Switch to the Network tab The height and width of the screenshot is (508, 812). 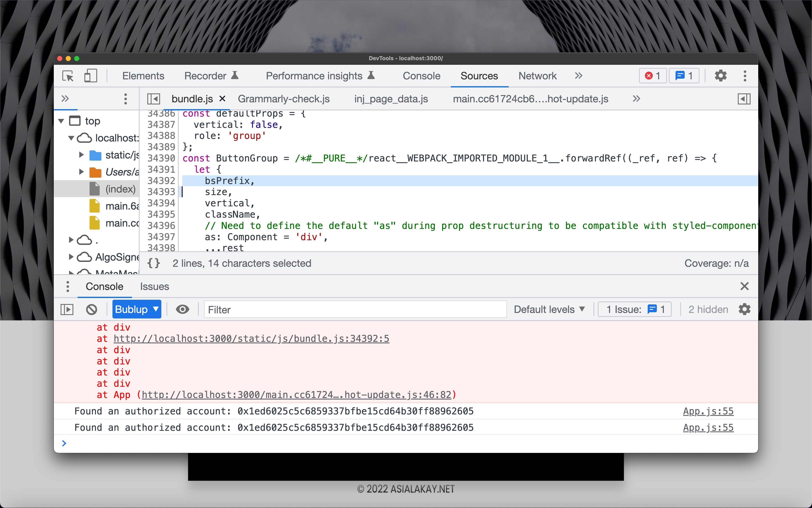pos(537,76)
